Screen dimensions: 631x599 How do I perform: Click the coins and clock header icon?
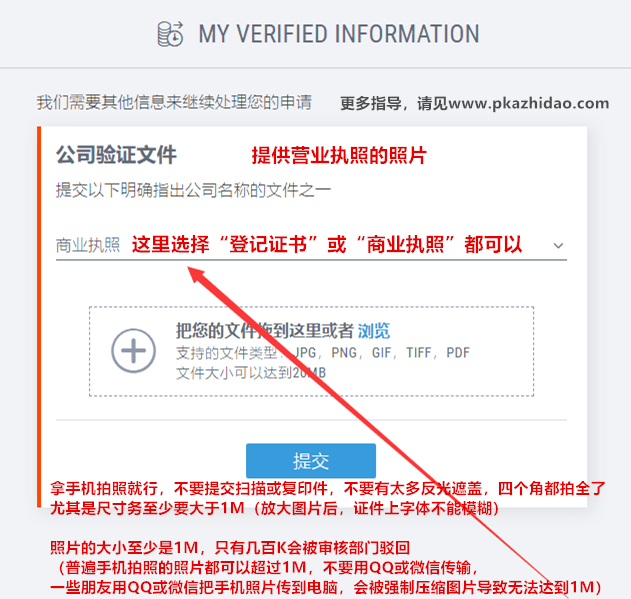[170, 34]
